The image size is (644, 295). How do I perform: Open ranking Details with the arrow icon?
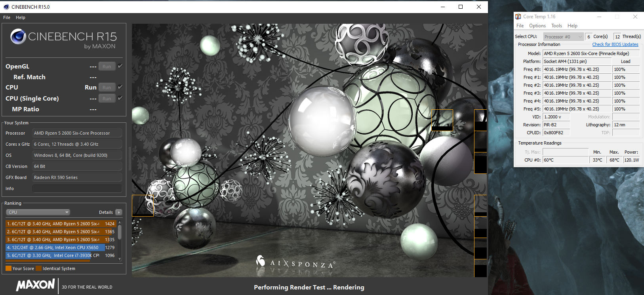pyautogui.click(x=118, y=212)
